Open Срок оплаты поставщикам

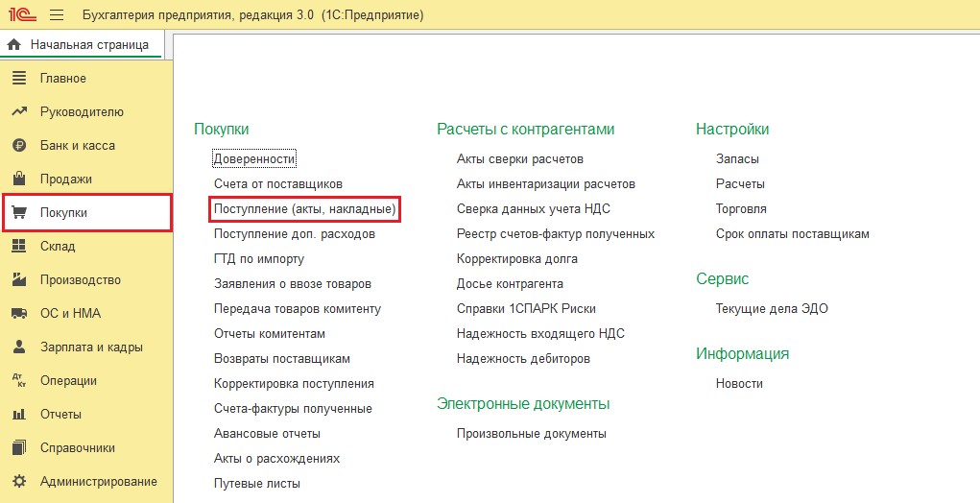tap(793, 233)
